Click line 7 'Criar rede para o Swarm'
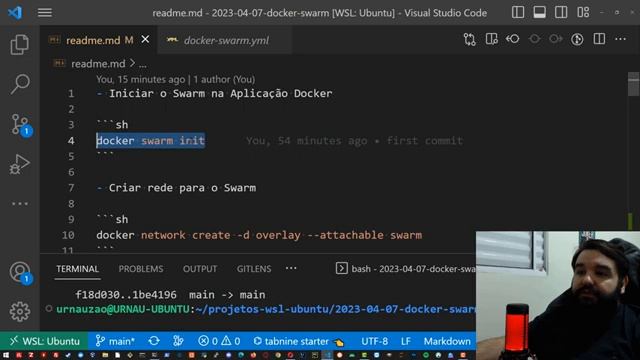Image resolution: width=640 pixels, height=360 pixels. click(x=182, y=188)
